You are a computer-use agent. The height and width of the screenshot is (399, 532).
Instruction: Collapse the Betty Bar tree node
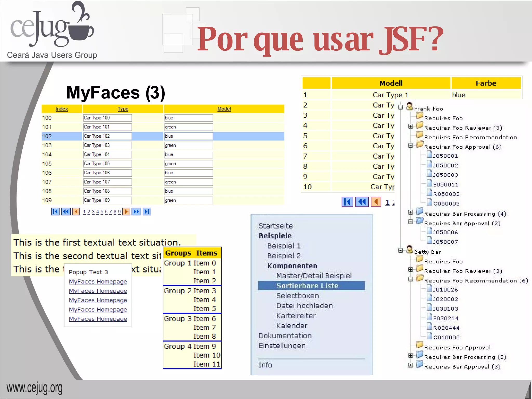401,250
